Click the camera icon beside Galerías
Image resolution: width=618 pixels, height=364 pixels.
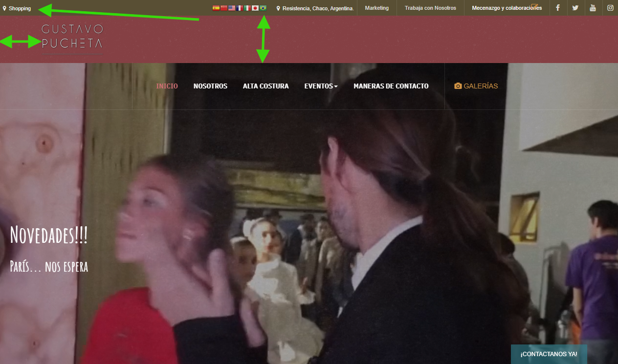(x=458, y=86)
